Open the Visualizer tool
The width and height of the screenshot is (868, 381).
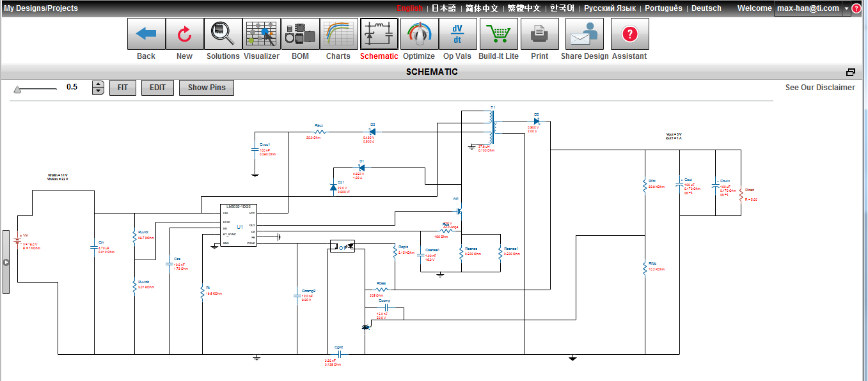click(x=262, y=34)
